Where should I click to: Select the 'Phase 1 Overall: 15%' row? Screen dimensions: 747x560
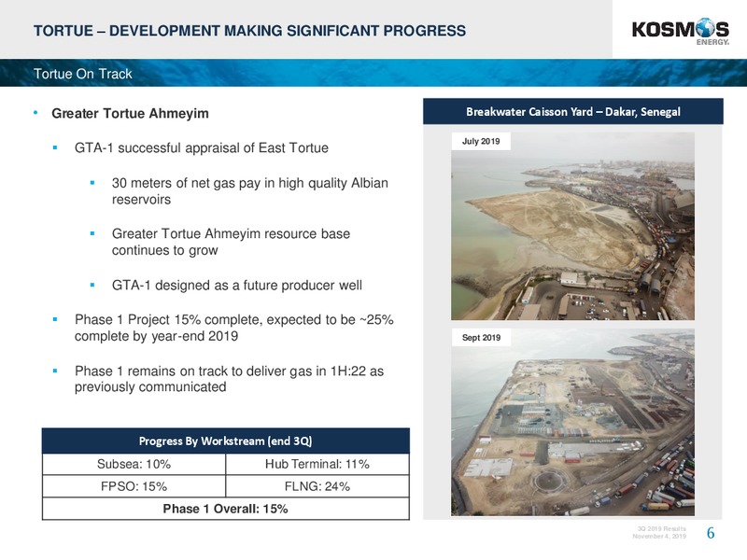[226, 509]
